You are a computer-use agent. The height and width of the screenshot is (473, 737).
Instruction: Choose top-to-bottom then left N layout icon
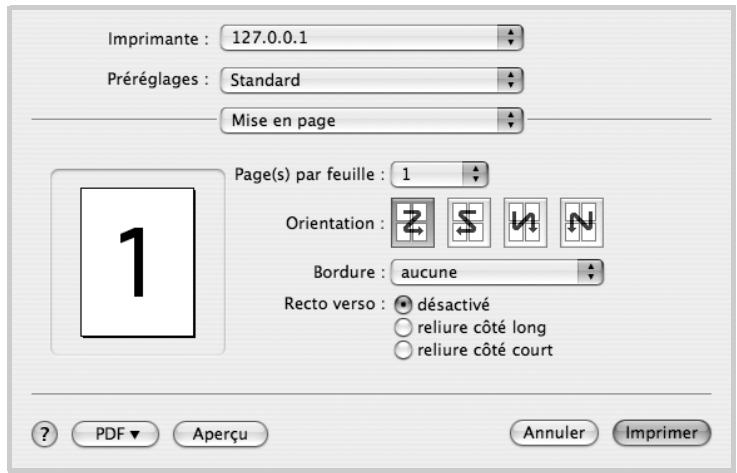pos(581,223)
